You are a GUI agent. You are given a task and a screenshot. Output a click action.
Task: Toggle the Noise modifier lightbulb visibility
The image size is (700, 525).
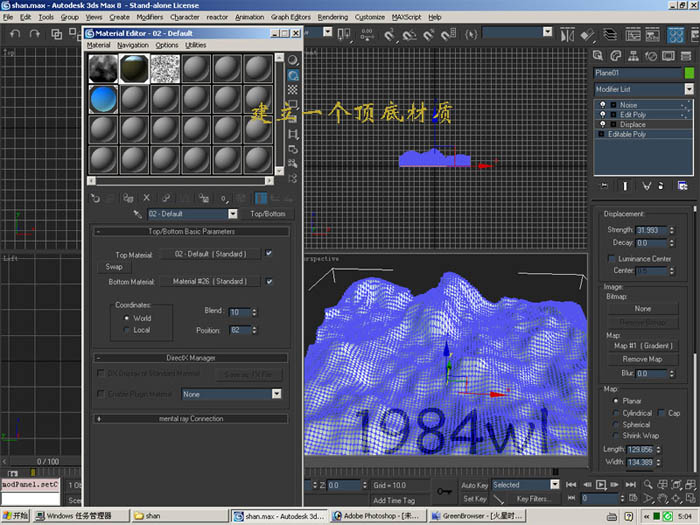point(603,105)
